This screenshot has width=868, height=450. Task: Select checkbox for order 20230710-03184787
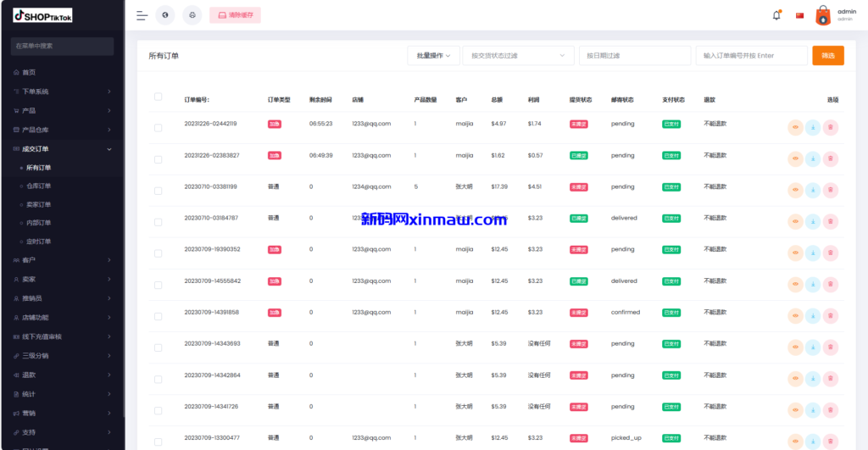coord(158,222)
